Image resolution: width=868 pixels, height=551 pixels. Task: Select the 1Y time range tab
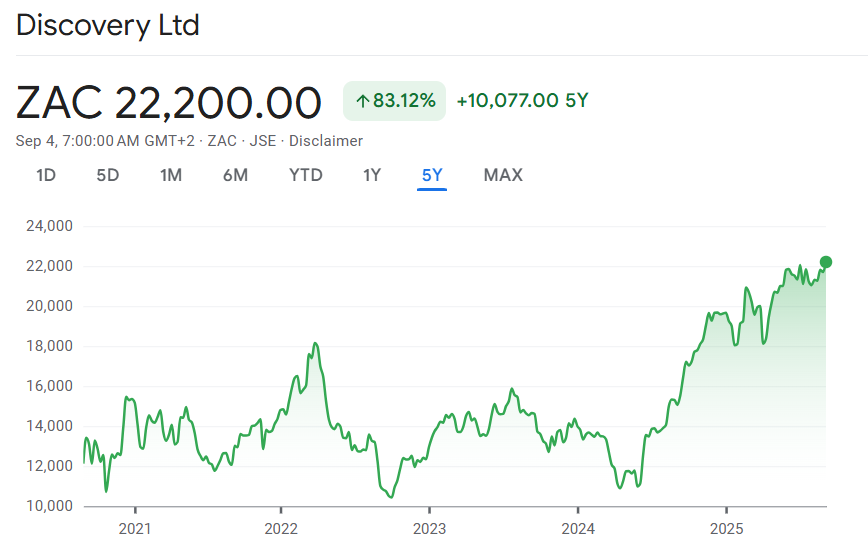coord(372,176)
